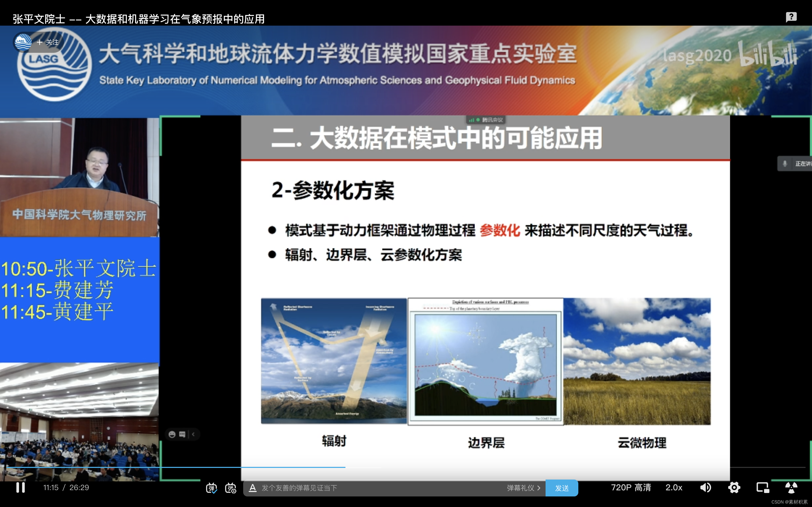The width and height of the screenshot is (812, 507).
Task: Open the feedback help icon
Action: [x=791, y=17]
